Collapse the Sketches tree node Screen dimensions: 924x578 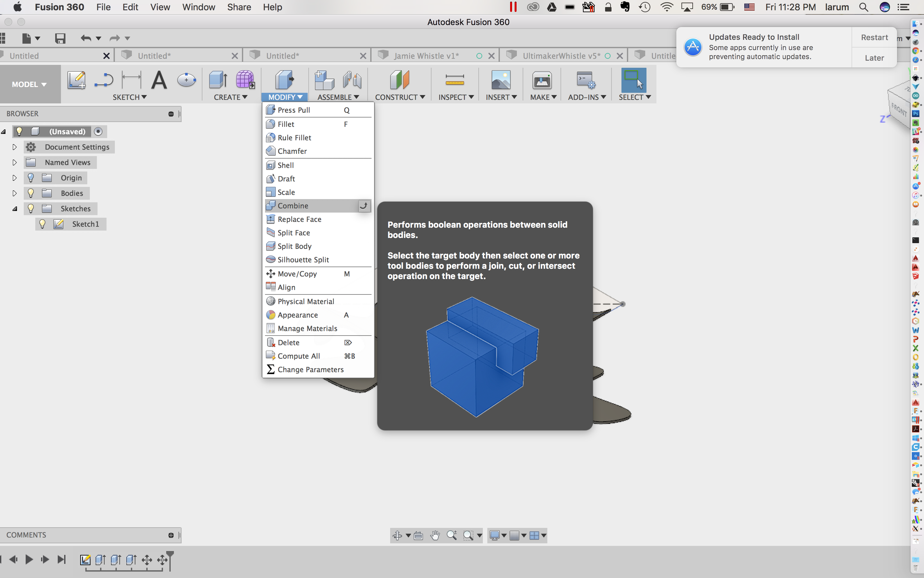tap(14, 209)
